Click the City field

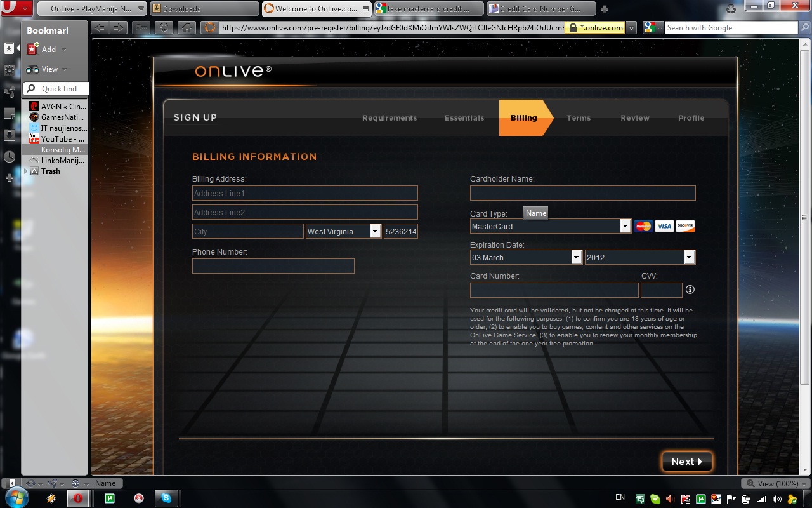[248, 231]
